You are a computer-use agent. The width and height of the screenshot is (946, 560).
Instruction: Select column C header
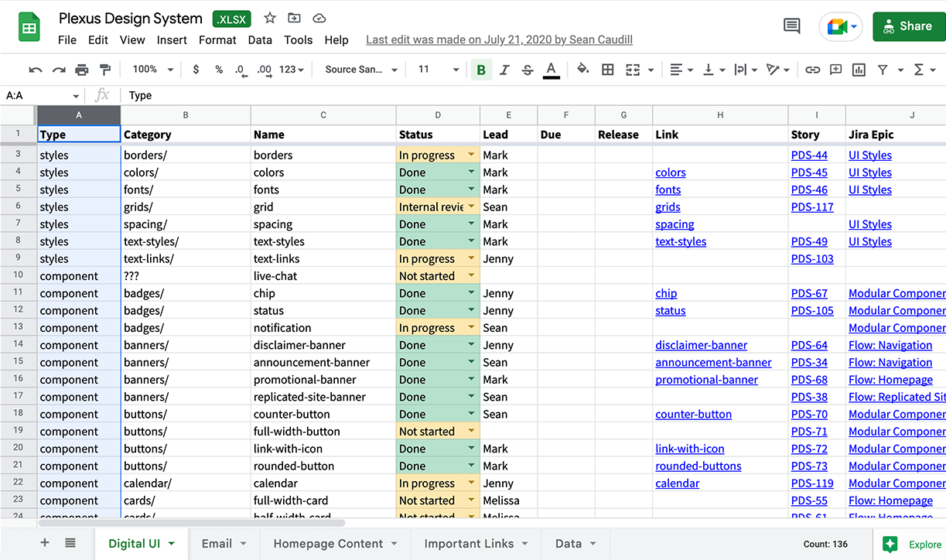point(323,115)
